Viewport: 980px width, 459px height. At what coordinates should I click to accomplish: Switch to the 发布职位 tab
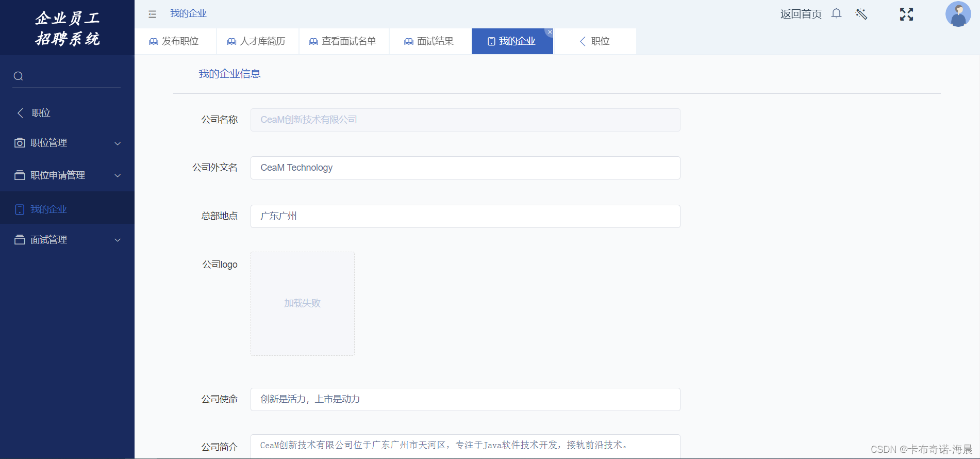pos(174,41)
